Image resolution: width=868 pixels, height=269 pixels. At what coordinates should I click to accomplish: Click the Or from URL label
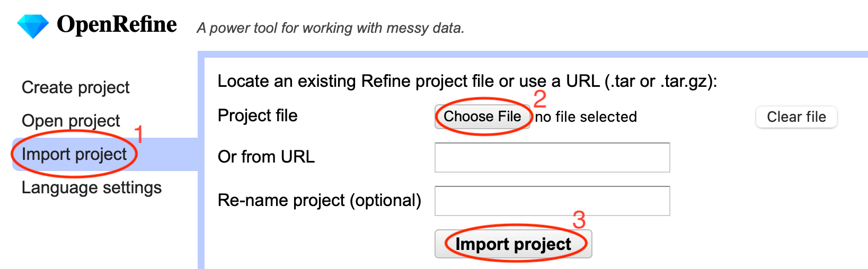pos(266,157)
